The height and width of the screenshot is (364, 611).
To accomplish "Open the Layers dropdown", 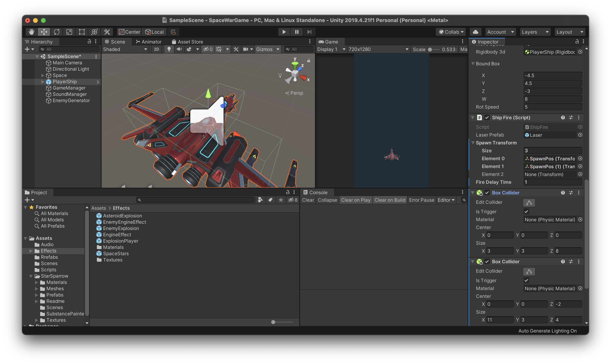I will pyautogui.click(x=535, y=32).
